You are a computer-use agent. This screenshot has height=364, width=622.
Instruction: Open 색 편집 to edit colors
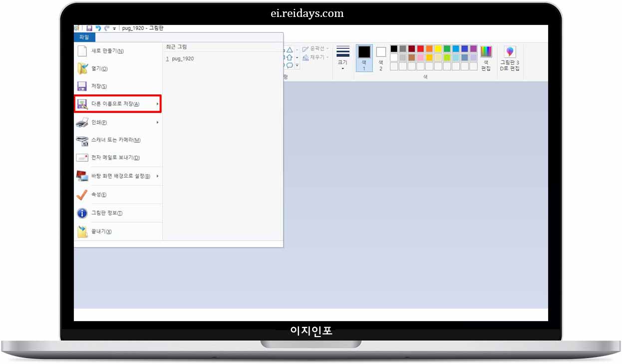tap(486, 58)
